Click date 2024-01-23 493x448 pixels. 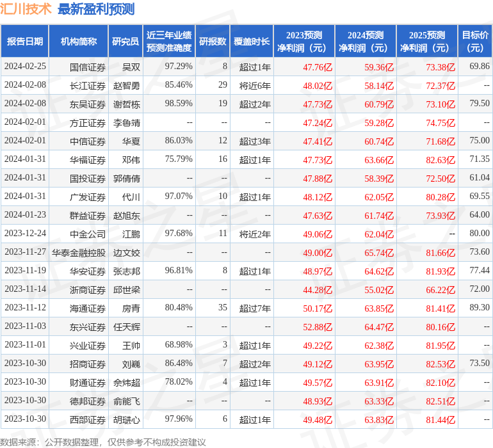(x=25, y=215)
